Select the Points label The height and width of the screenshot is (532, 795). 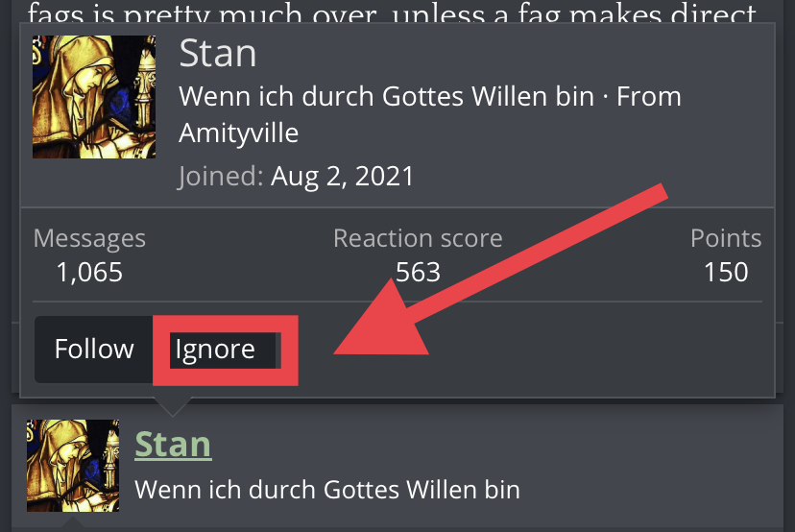click(x=726, y=238)
